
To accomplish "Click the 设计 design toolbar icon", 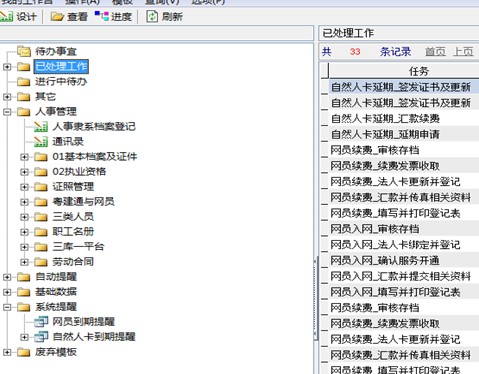I will point(7,16).
